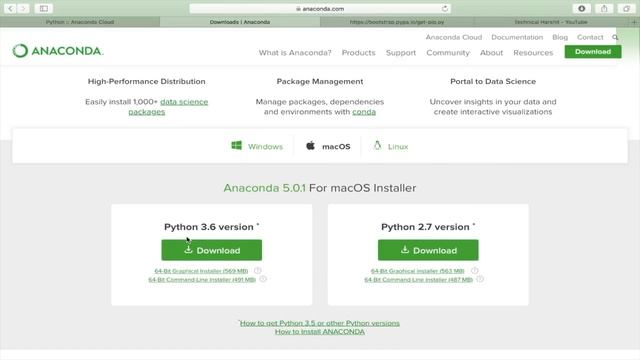
Task: Open 64-Bit Graphical Installer (569 MB) link
Action: (x=201, y=271)
